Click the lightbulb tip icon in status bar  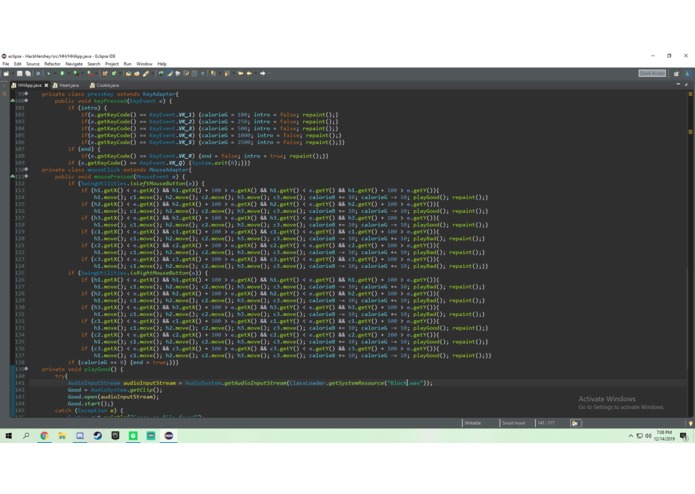[691, 424]
